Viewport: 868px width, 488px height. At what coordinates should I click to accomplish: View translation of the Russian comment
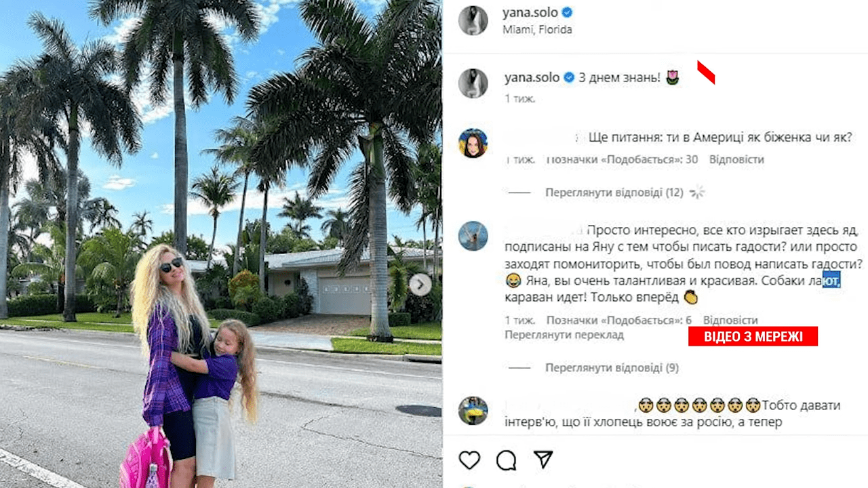(x=564, y=335)
